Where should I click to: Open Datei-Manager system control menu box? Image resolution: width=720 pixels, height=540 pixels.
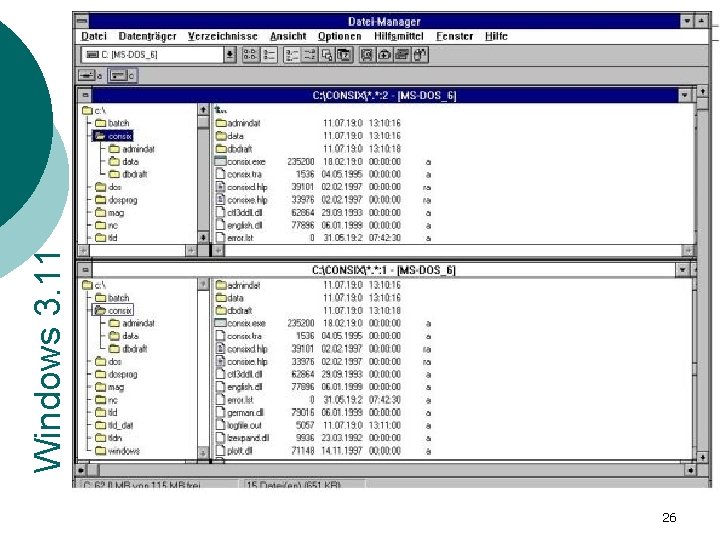[82, 21]
